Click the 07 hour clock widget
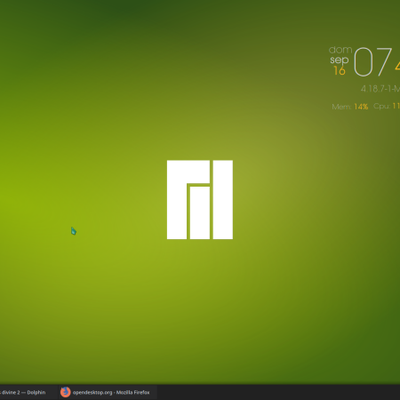This screenshot has height=400, width=400. [x=372, y=62]
